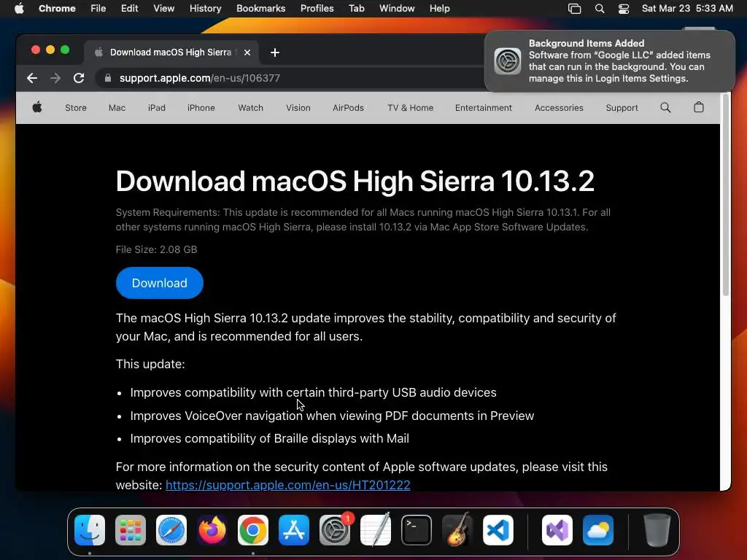This screenshot has width=747, height=560.
Task: Click the Chrome back arrow button
Action: (x=32, y=78)
